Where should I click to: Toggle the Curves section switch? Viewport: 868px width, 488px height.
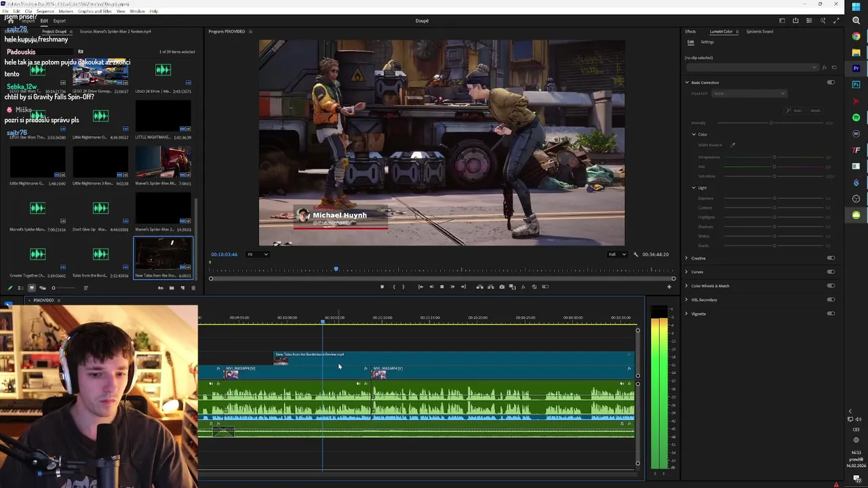tap(831, 272)
